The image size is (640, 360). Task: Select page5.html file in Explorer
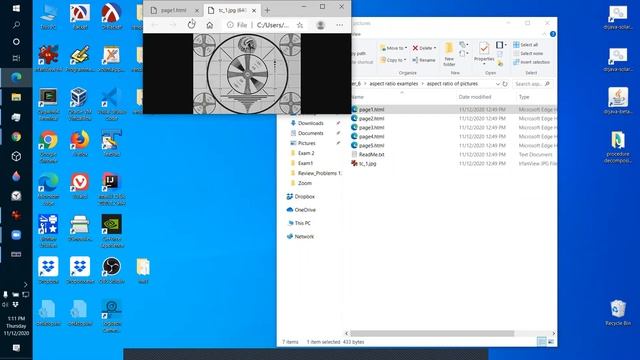point(371,145)
